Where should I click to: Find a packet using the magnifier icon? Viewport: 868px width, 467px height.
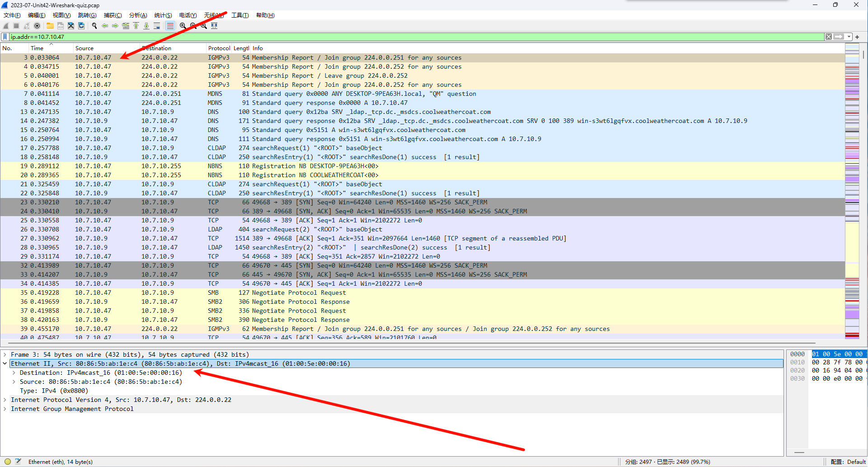94,26
